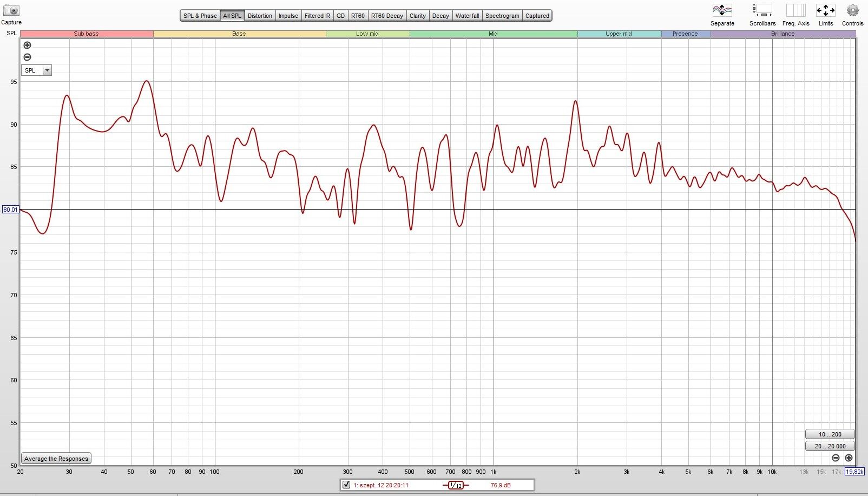The image size is (868, 496).
Task: Toggle Freq. Axis log/linear icon
Action: pyautogui.click(x=795, y=10)
